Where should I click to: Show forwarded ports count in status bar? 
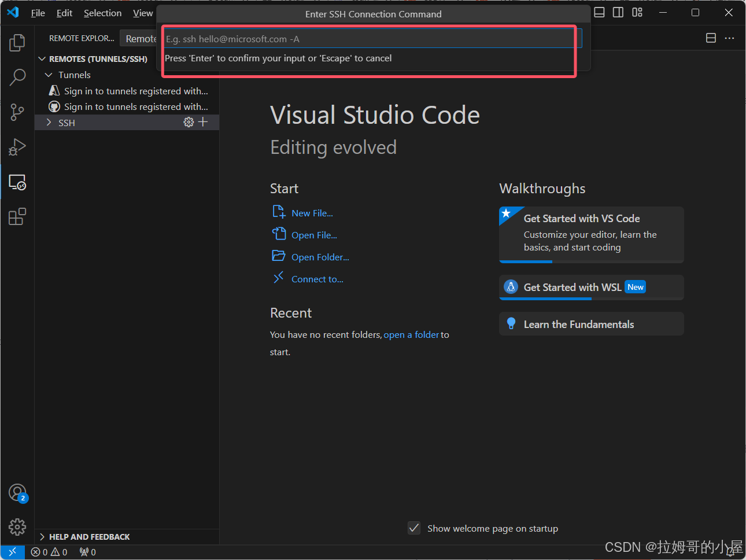[x=88, y=552]
